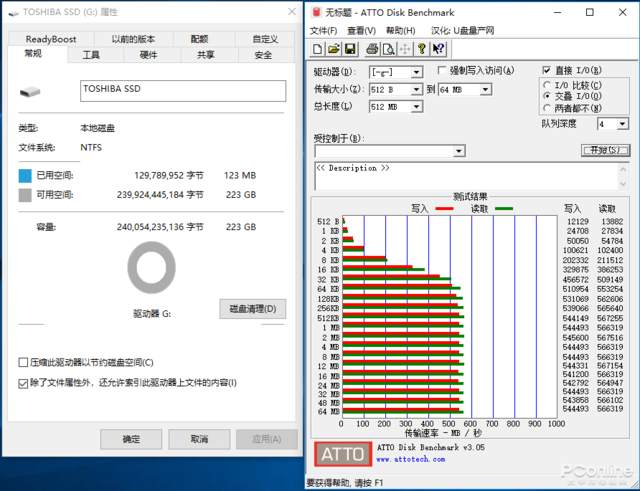Open the transfer size start 512 B dropdown
The height and width of the screenshot is (491, 640).
[x=416, y=89]
